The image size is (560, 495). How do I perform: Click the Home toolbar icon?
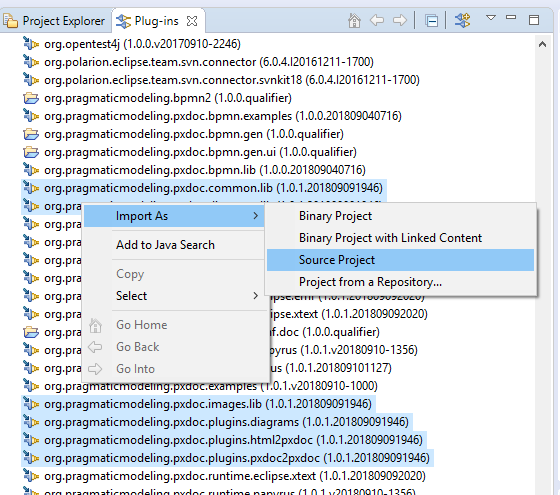tap(354, 20)
